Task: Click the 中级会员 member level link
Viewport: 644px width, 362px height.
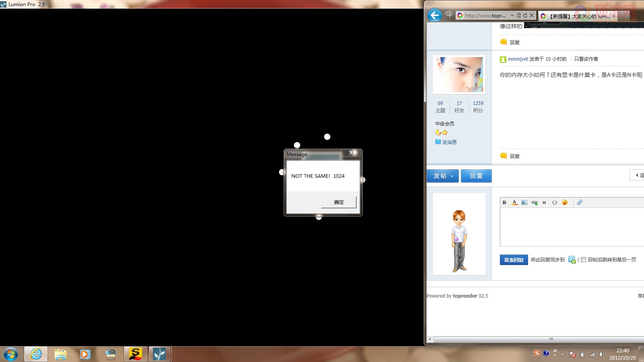Action: pos(445,123)
